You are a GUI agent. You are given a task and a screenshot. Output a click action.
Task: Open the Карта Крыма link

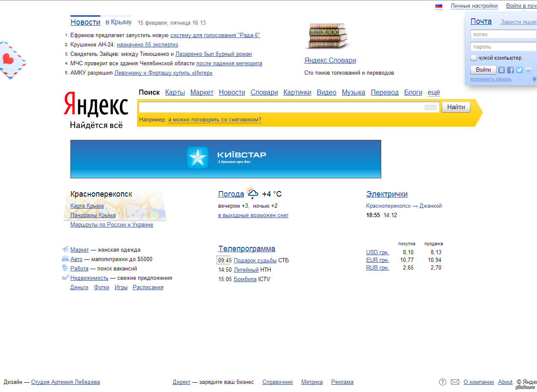[87, 206]
